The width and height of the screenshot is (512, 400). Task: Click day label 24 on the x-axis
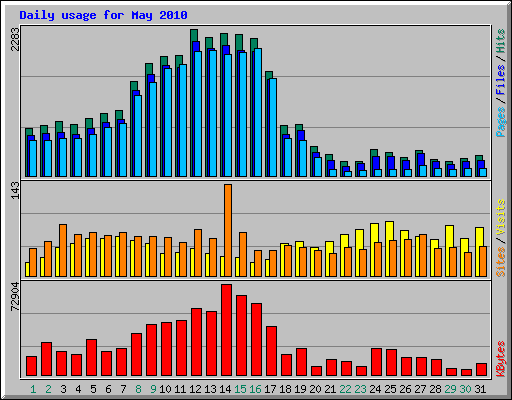[x=375, y=389]
